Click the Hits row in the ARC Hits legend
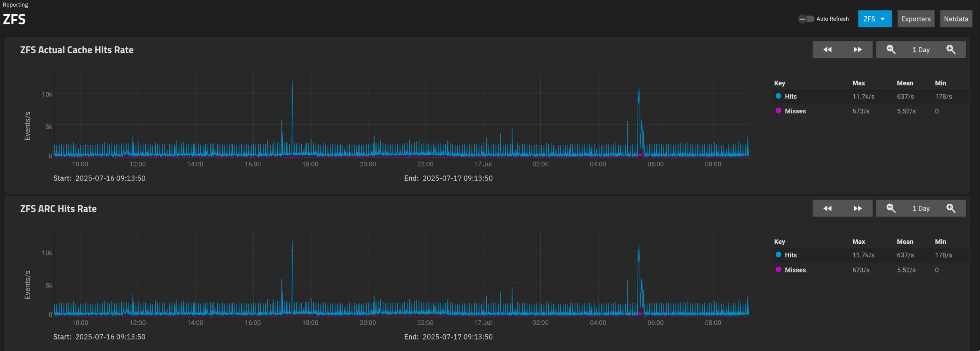The height and width of the screenshot is (351, 980). [x=791, y=255]
